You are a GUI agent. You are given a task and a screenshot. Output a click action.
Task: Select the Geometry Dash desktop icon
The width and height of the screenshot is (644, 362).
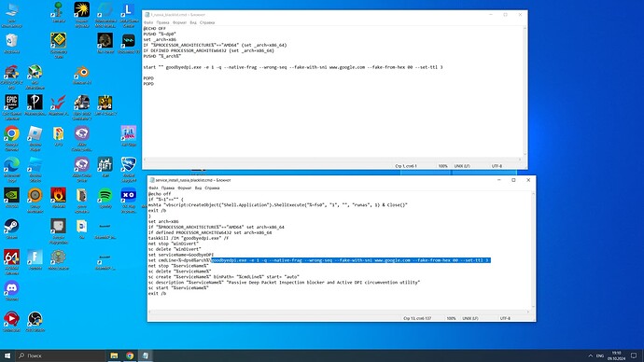58,46
